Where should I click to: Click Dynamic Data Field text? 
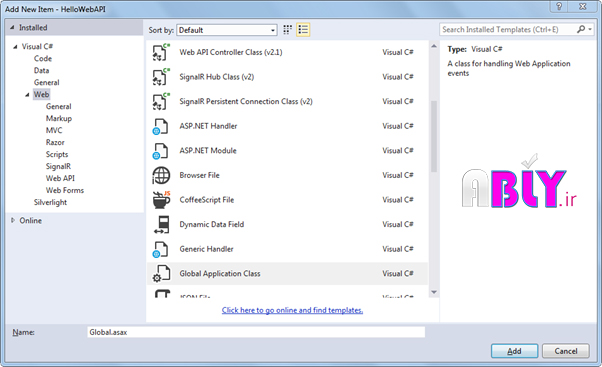(x=212, y=224)
